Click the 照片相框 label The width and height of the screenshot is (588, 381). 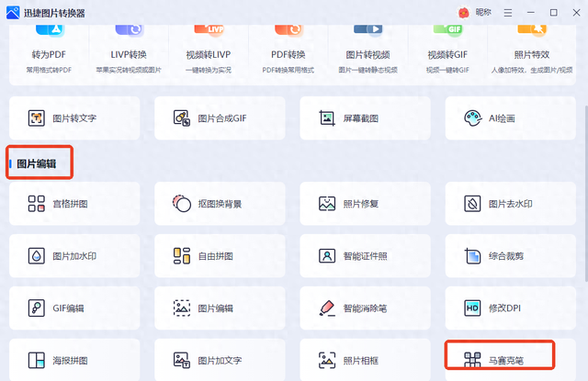361,361
